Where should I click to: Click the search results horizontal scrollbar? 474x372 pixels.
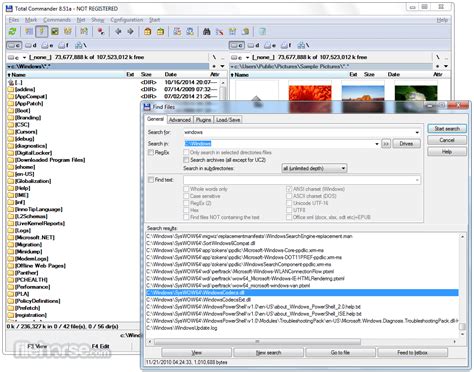pos(302,342)
